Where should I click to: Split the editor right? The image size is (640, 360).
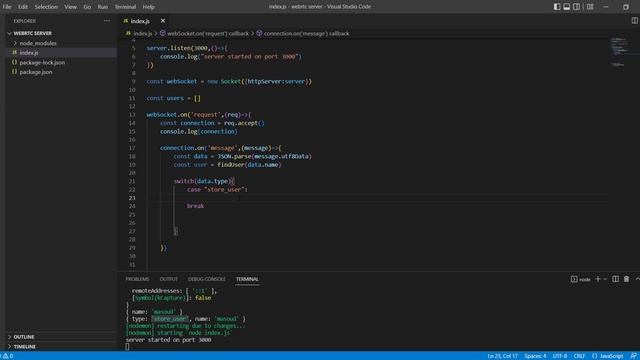[634, 20]
